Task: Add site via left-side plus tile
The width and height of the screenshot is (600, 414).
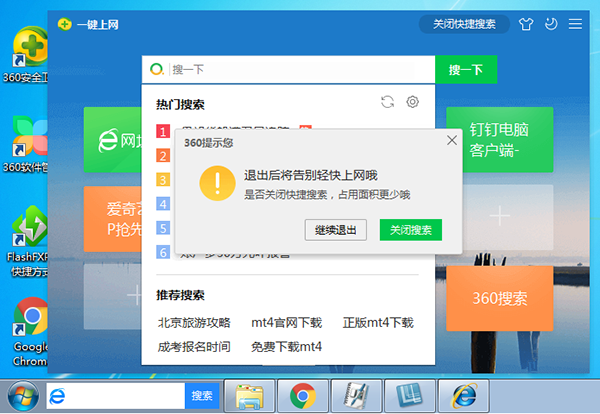Action: [x=113, y=296]
